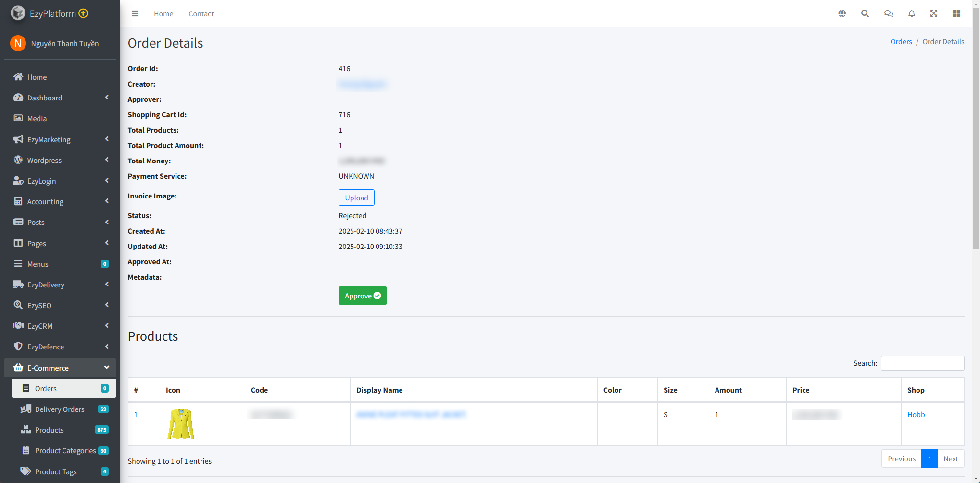The width and height of the screenshot is (980, 483).
Task: Click the Media image icon
Action: (x=18, y=118)
